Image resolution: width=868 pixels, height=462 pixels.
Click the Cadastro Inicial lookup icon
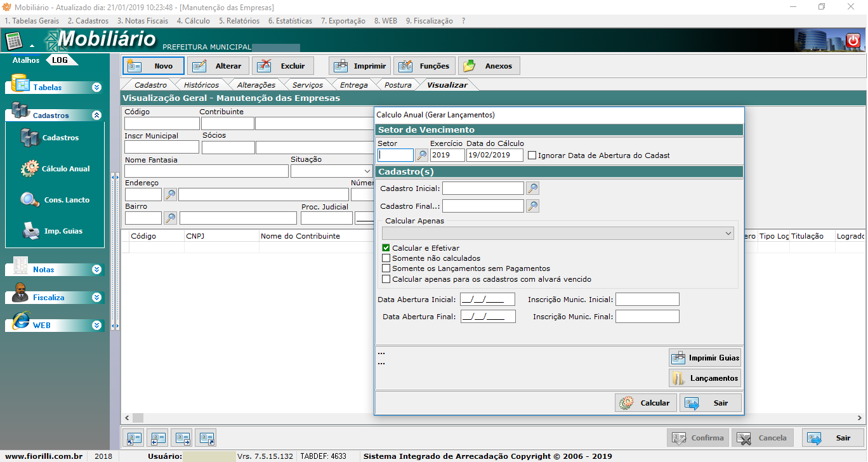click(532, 188)
